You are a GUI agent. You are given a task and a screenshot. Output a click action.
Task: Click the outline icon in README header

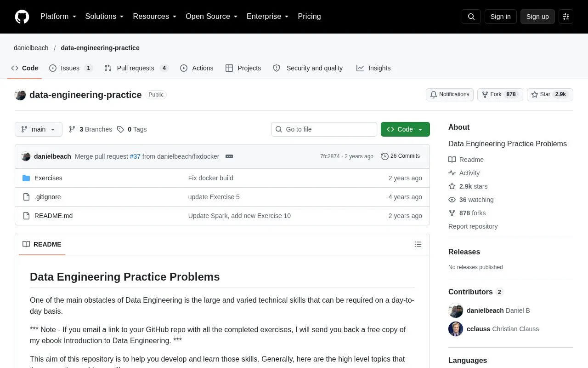(418, 244)
